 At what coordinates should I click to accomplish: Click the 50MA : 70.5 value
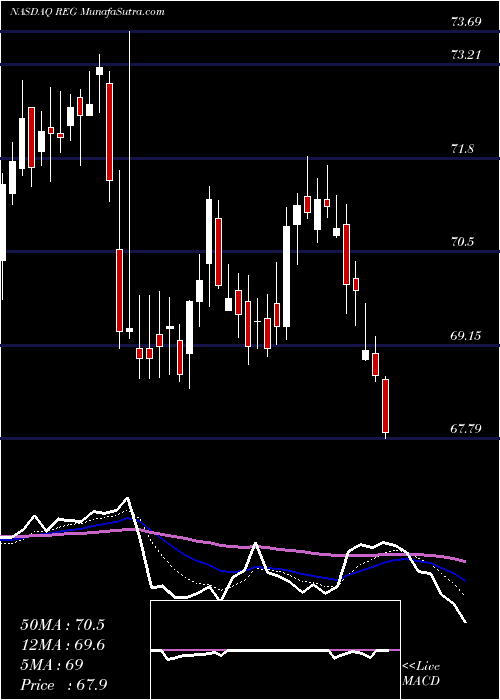pos(62,625)
